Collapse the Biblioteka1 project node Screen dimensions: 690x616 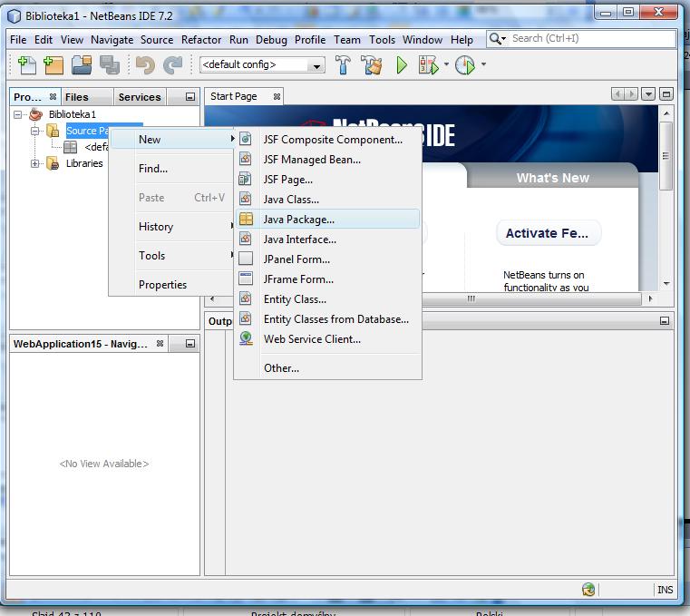coord(17,115)
